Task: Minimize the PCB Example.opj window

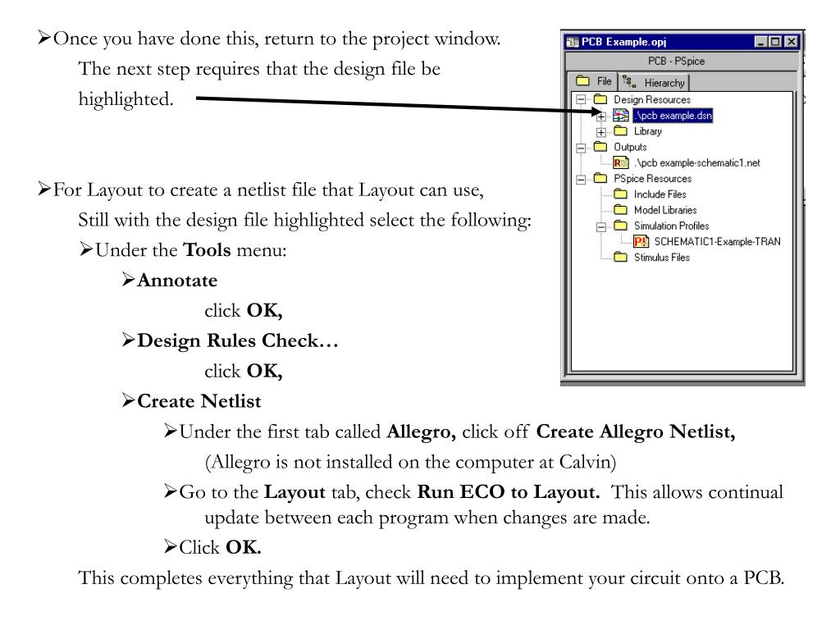Action: coord(760,42)
